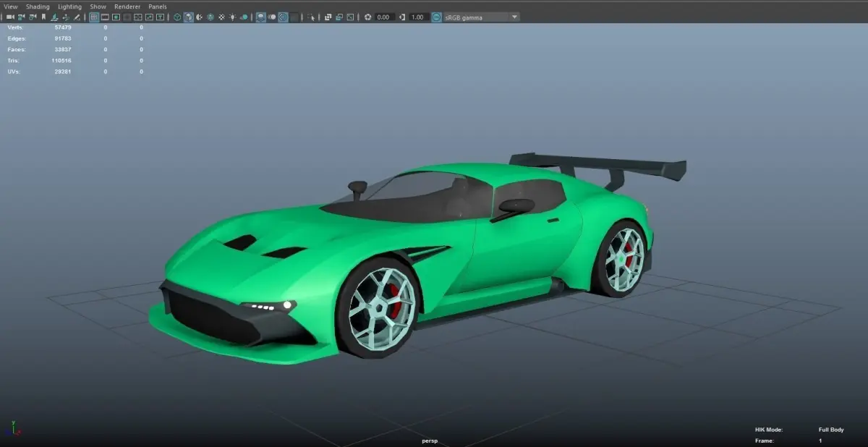Click the Motion Blur icon
The height and width of the screenshot is (447, 868).
pos(272,17)
